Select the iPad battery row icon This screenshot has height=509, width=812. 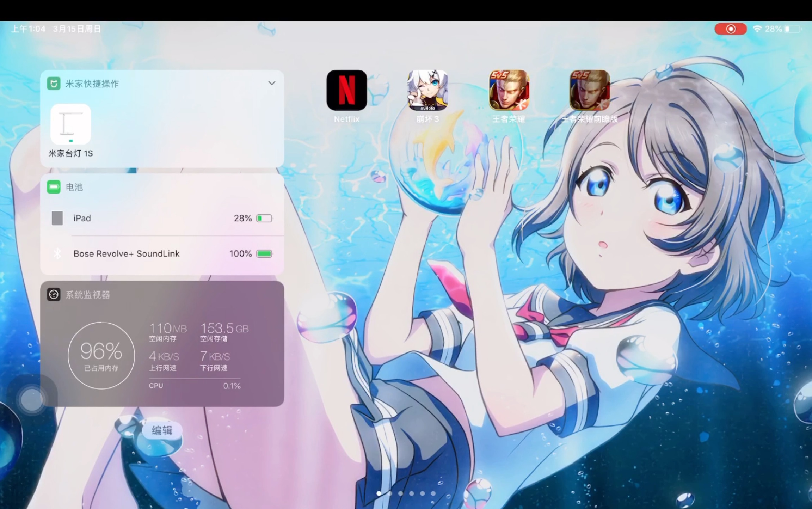click(57, 218)
